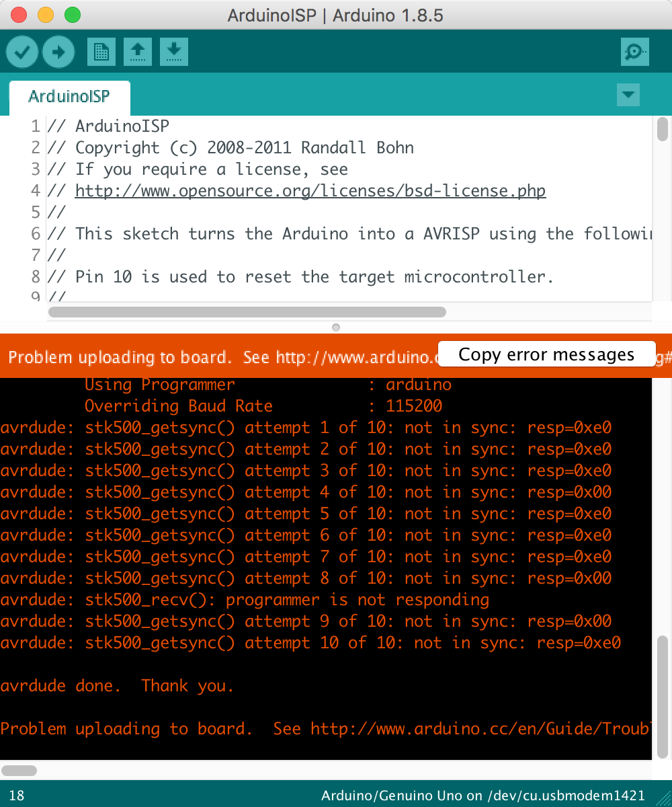Select the ArduinoISP tab
Image resolution: width=672 pixels, height=807 pixels.
click(x=69, y=96)
